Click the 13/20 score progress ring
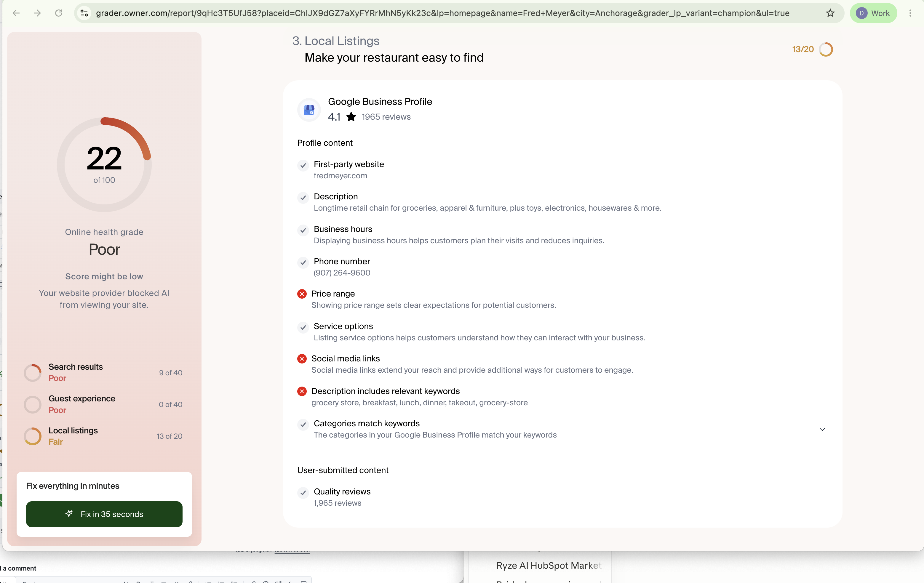The image size is (924, 583). [x=826, y=49]
